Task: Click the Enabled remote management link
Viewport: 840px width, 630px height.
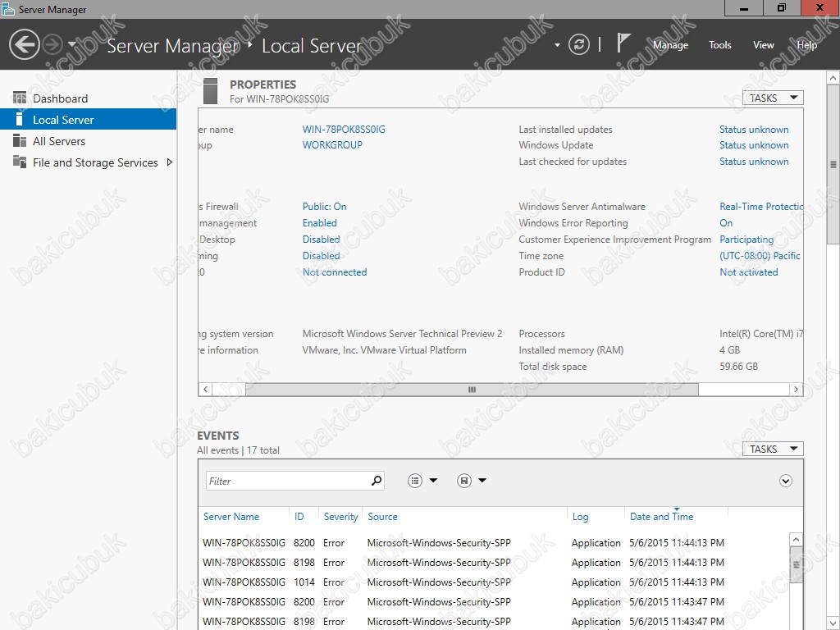Action: pyautogui.click(x=319, y=223)
